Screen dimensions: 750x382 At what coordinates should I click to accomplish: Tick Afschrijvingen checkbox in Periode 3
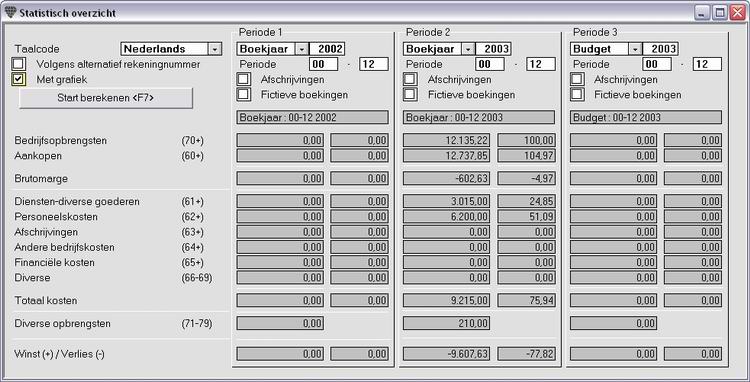[577, 79]
